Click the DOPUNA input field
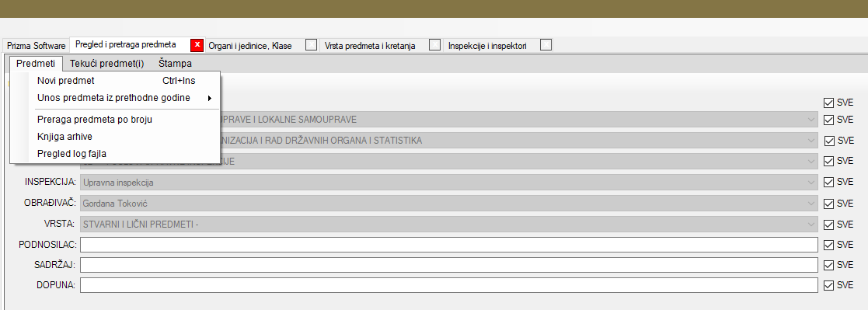 tap(449, 286)
